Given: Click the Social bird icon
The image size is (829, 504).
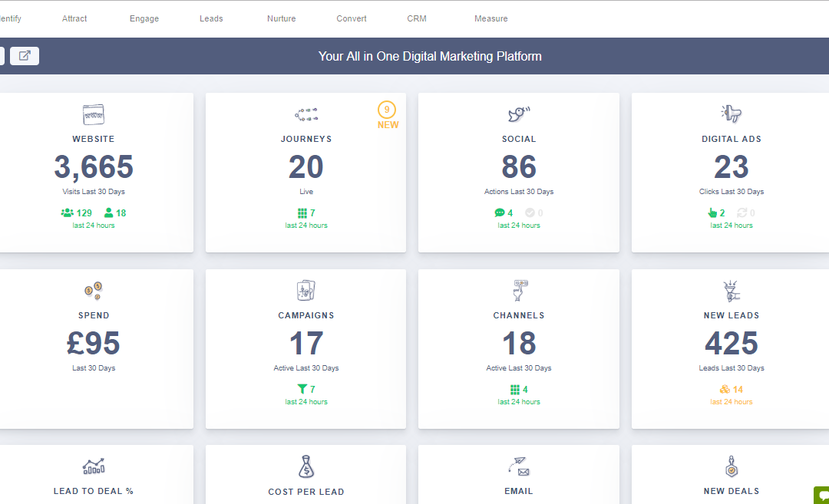Looking at the screenshot, I should point(519,114).
